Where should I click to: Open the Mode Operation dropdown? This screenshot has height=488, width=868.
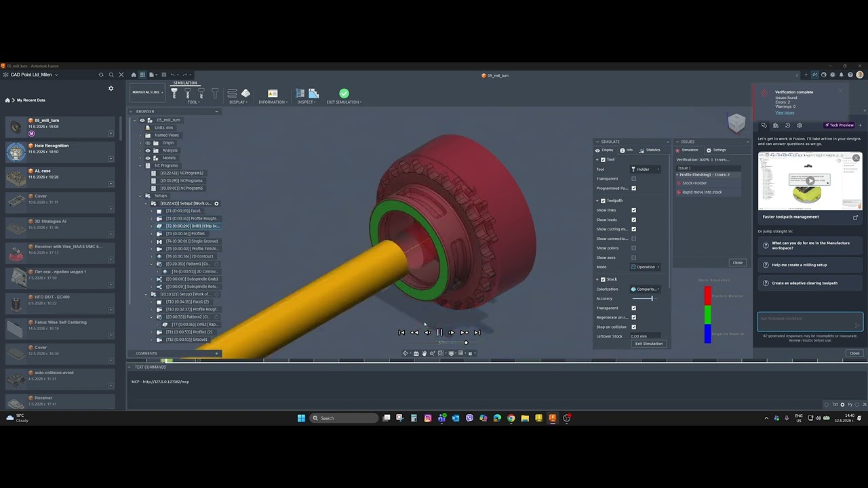(646, 267)
